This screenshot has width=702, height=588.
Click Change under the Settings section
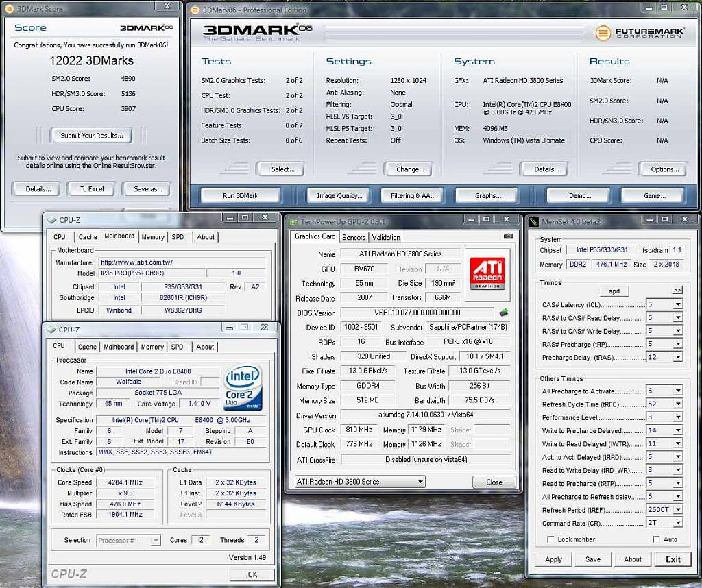coord(410,169)
